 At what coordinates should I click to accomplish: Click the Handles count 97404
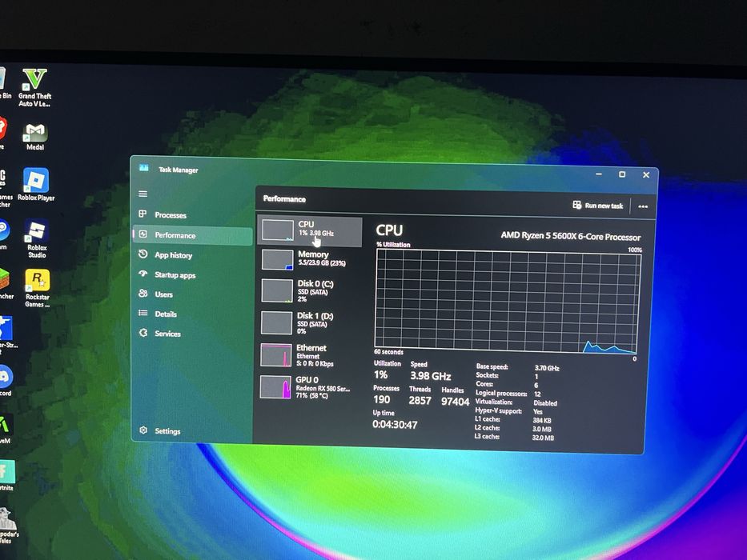(x=455, y=402)
